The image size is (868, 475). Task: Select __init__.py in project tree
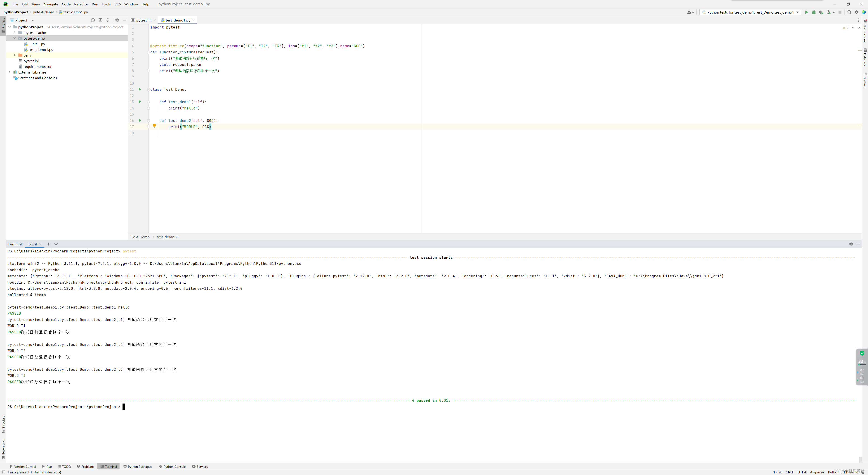37,44
